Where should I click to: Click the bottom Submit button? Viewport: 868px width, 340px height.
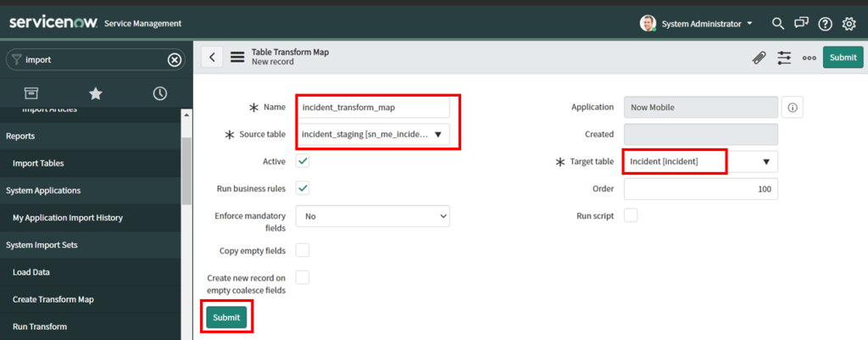pos(226,317)
